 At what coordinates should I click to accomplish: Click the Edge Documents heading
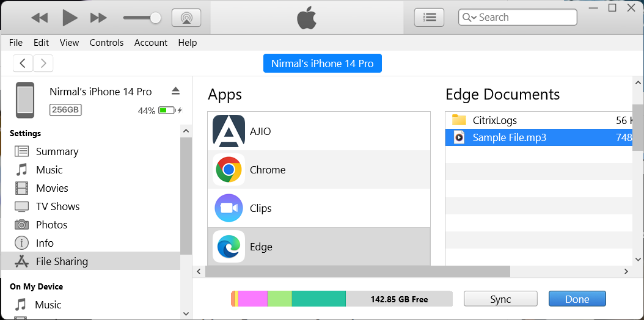[x=502, y=95]
